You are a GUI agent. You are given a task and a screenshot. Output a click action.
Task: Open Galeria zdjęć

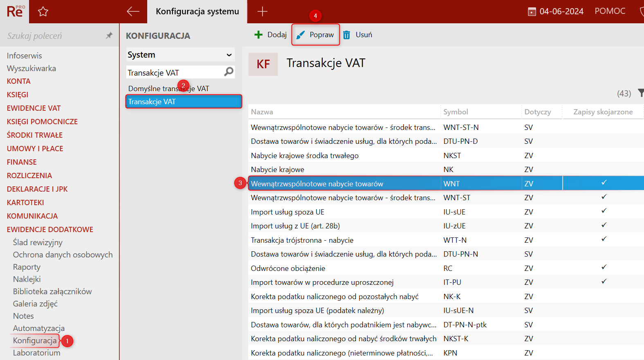pos(35,304)
